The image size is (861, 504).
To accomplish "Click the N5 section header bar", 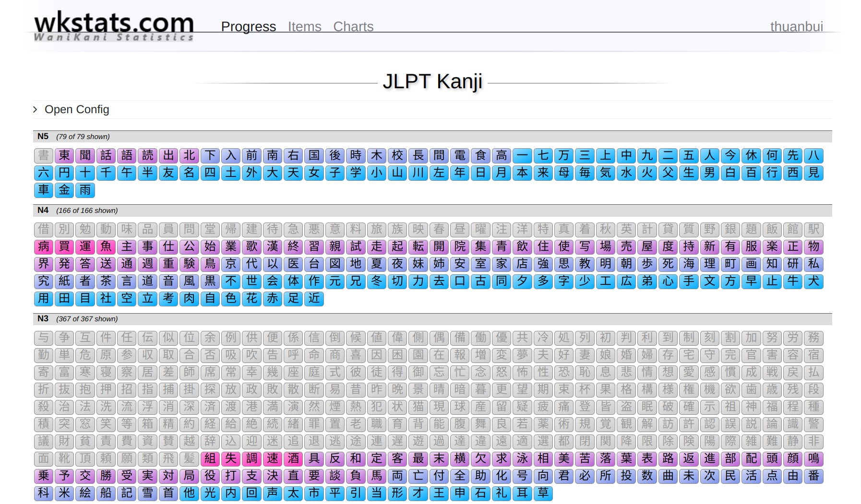I will click(432, 137).
